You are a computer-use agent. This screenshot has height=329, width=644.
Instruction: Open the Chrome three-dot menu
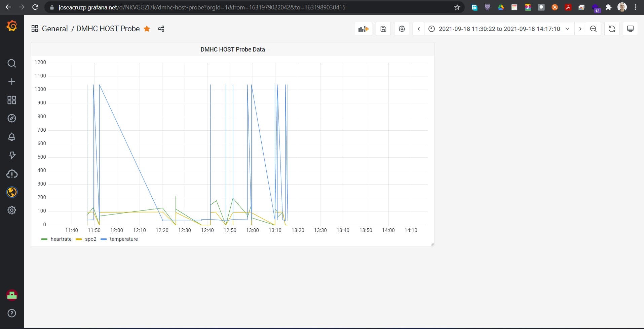coord(635,7)
